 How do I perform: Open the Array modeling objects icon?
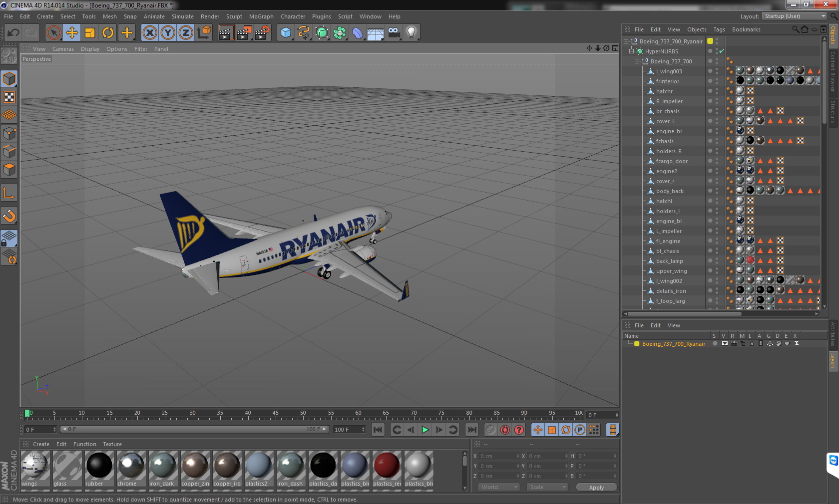click(340, 33)
